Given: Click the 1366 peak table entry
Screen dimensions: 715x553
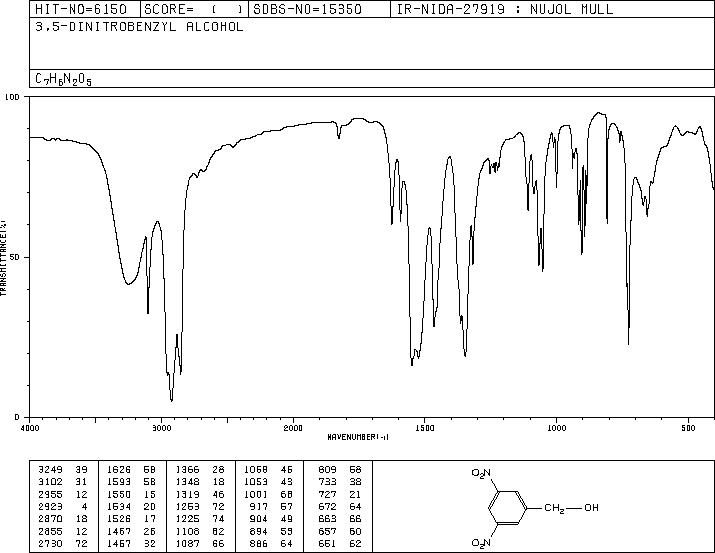Looking at the screenshot, I should tap(200, 469).
